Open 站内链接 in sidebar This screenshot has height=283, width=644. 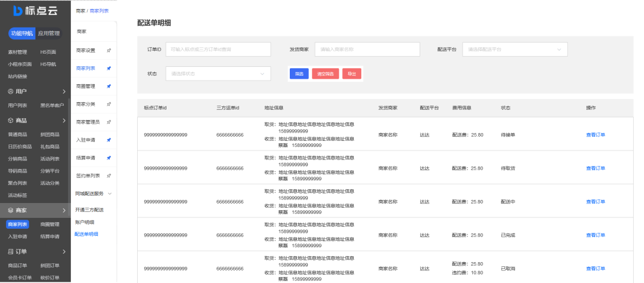coord(17,76)
